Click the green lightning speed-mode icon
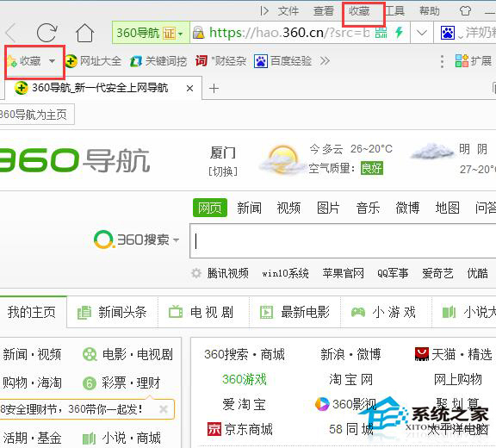 point(399,32)
